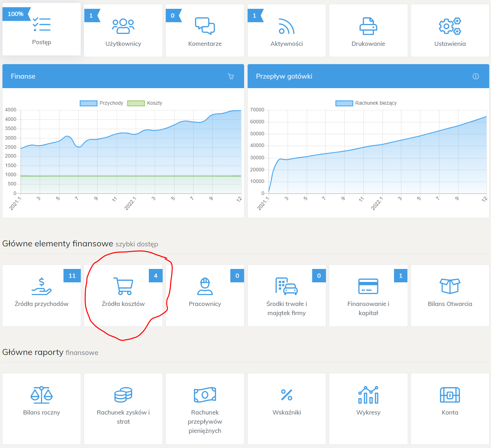Click the Drukowanie label
491x448 pixels.
tap(368, 44)
